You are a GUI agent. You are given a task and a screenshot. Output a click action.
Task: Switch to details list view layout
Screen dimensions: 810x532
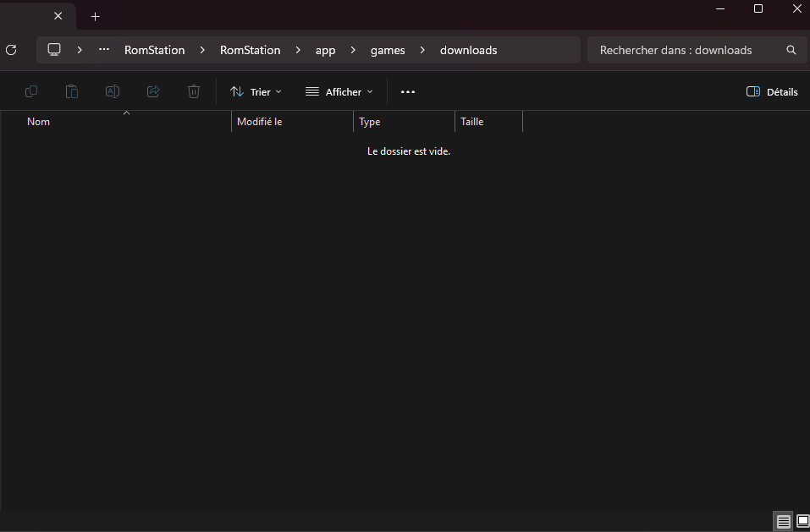(783, 521)
